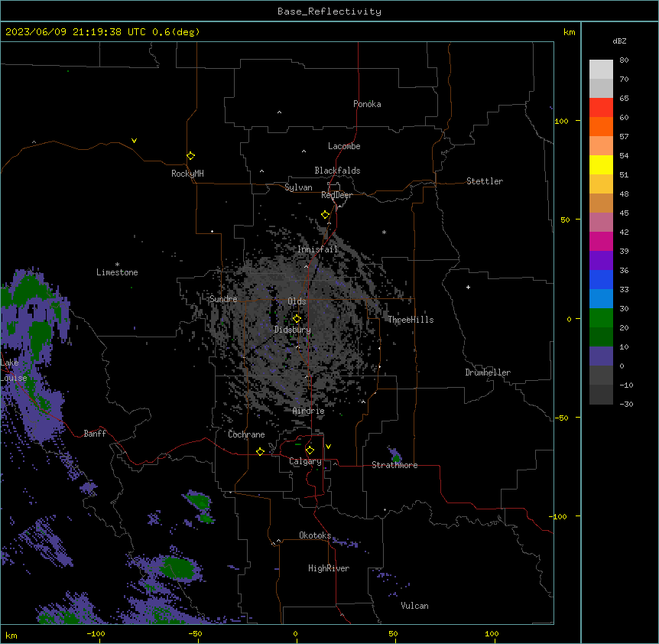Click the yellow V marker east of Calgary
The height and width of the screenshot is (644, 659).
click(x=328, y=447)
